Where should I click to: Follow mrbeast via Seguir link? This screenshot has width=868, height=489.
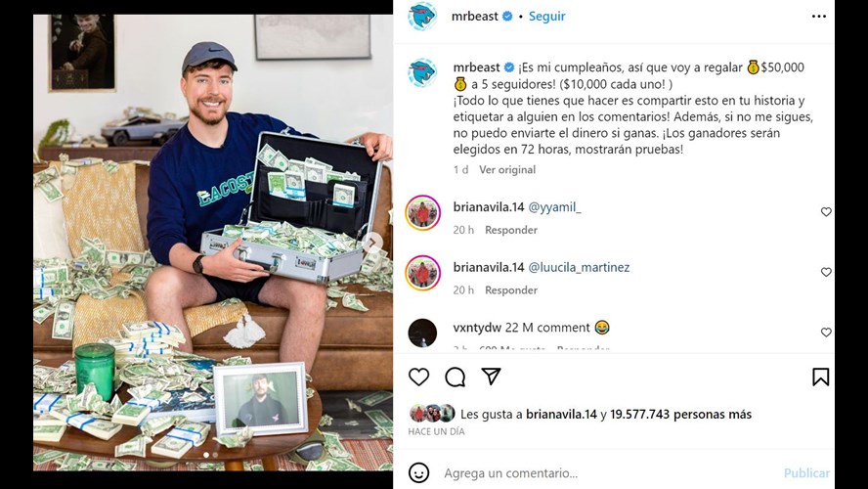[x=547, y=16]
